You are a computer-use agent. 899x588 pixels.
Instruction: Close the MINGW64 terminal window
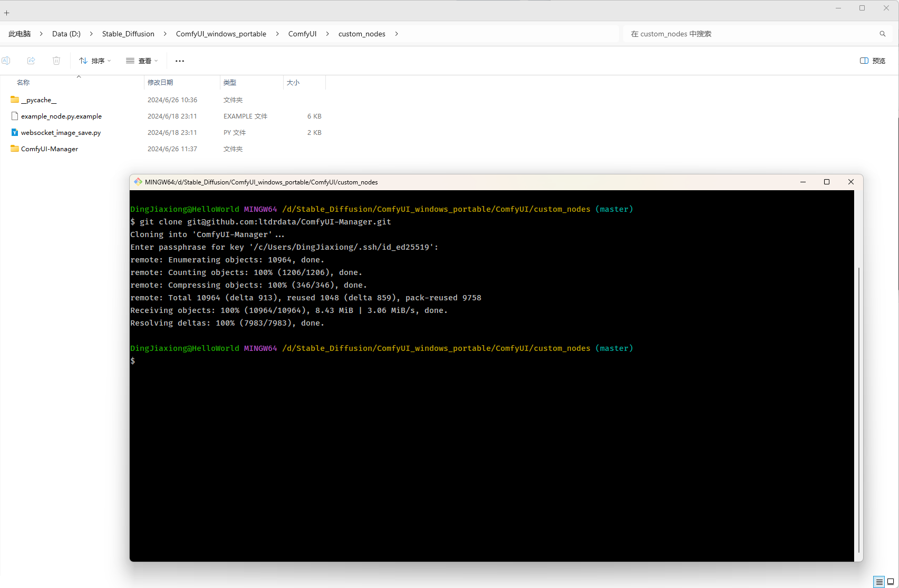(850, 182)
